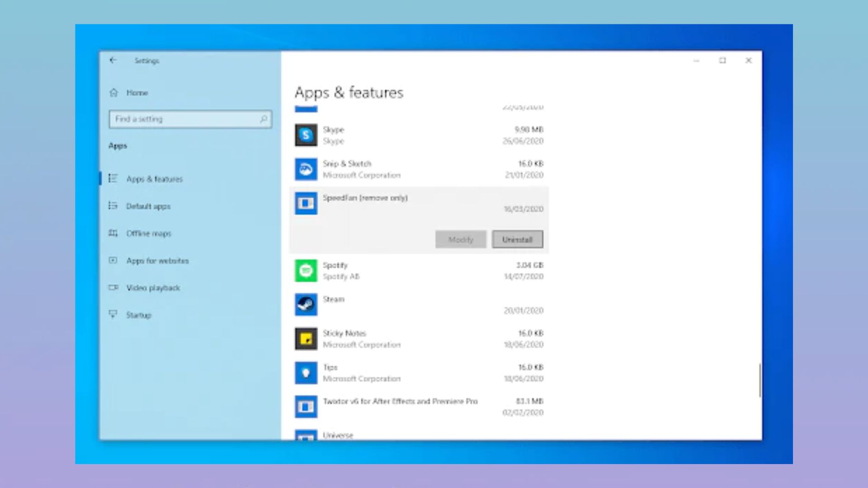This screenshot has height=488, width=868.
Task: Go to Home in Settings
Action: tap(137, 93)
